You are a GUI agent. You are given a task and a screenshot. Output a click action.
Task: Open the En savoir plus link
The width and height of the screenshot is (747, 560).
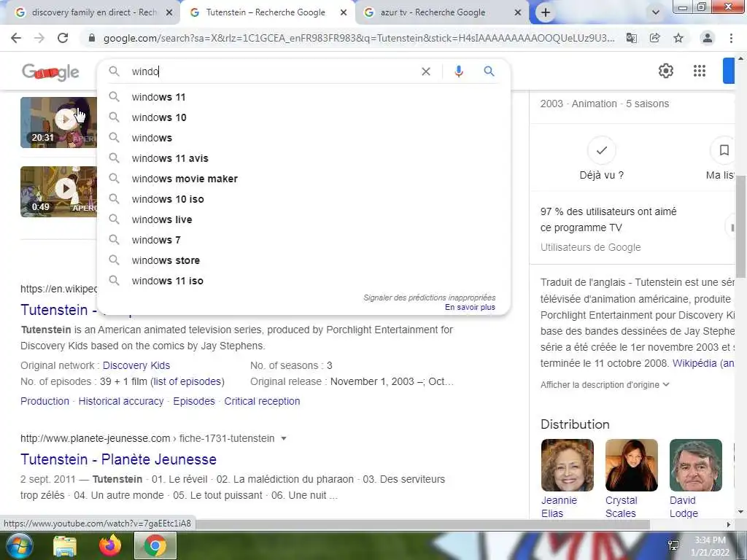click(x=470, y=308)
